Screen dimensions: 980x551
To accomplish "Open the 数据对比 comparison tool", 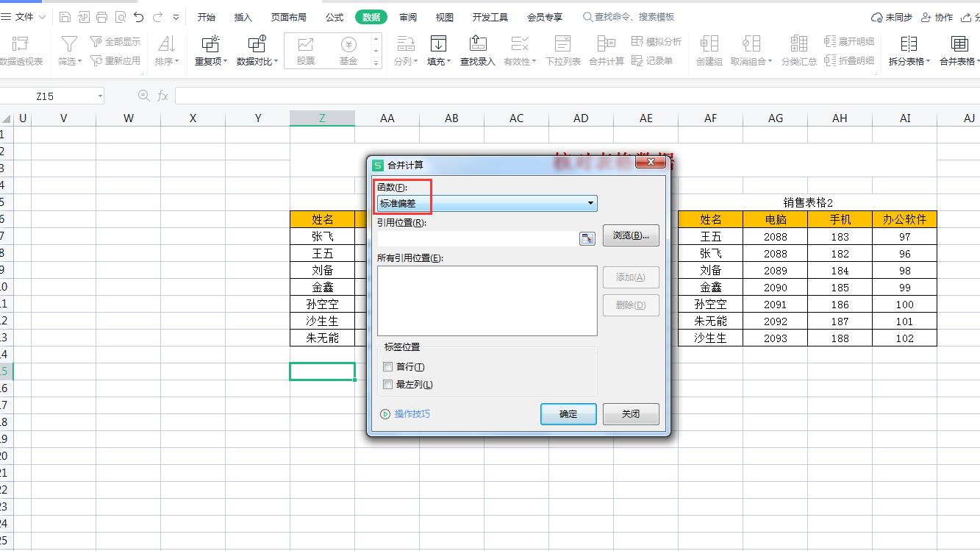I will [257, 44].
